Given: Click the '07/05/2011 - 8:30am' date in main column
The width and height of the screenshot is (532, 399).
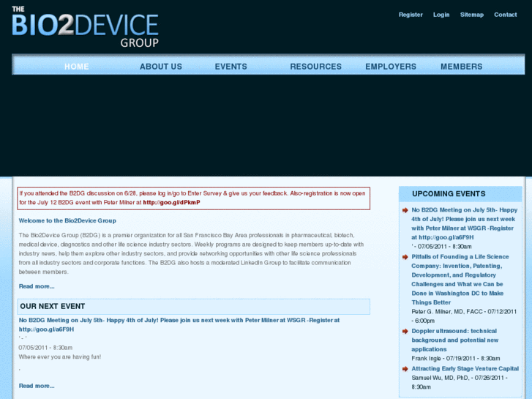Looking at the screenshot, I should pyautogui.click(x=45, y=348).
